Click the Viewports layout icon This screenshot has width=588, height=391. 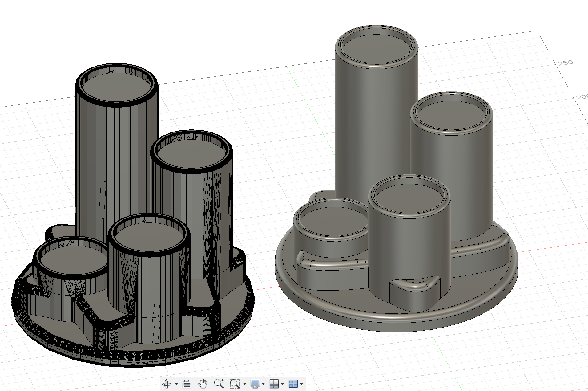pyautogui.click(x=293, y=384)
